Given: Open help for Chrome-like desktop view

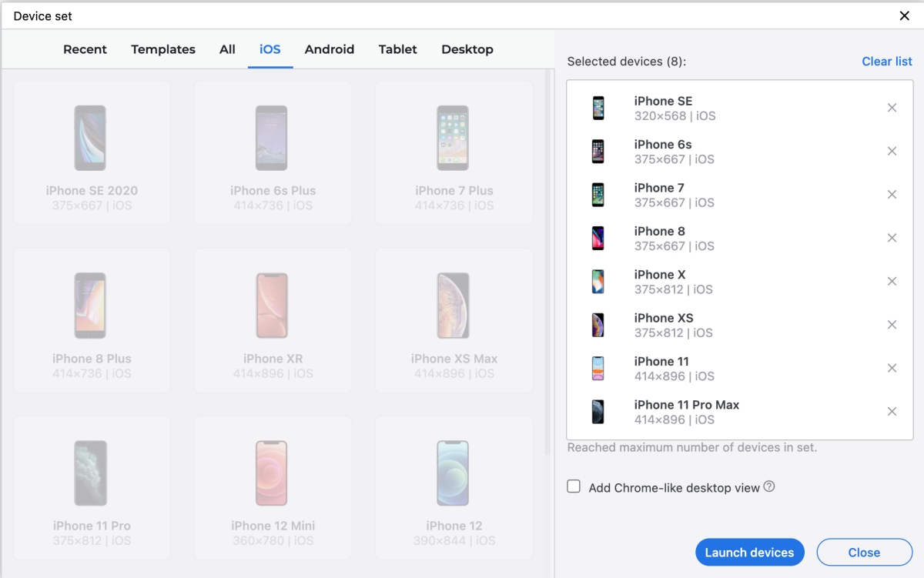Looking at the screenshot, I should [x=768, y=487].
